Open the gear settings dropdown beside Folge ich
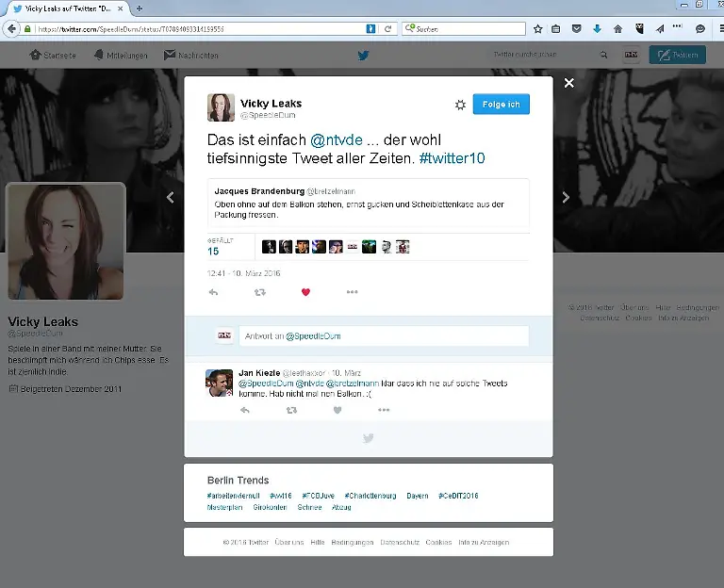This screenshot has width=724, height=588. click(460, 105)
